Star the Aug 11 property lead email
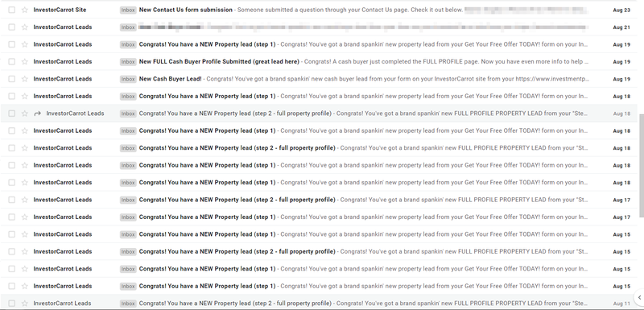 [x=25, y=303]
